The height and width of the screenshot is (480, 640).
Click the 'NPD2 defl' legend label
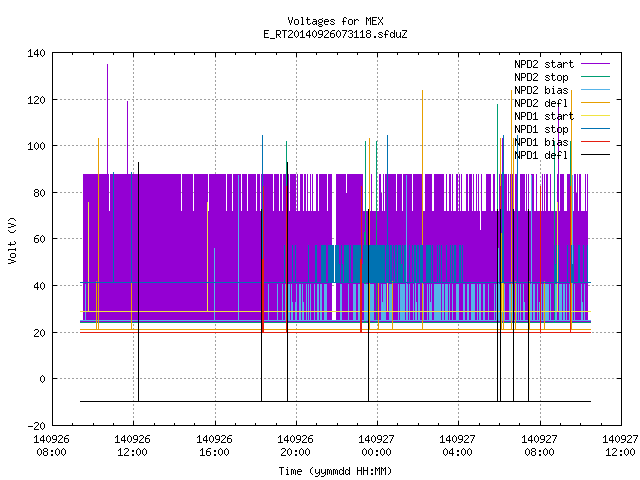(x=541, y=103)
